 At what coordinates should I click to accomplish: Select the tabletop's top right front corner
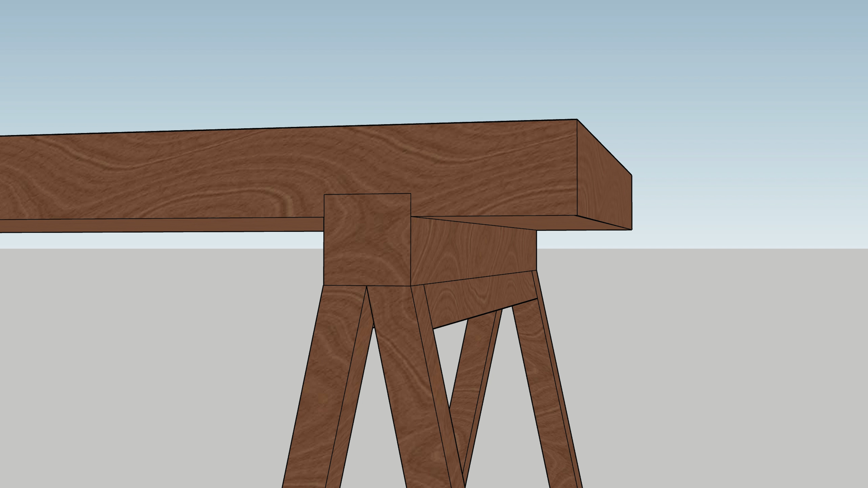[577, 120]
